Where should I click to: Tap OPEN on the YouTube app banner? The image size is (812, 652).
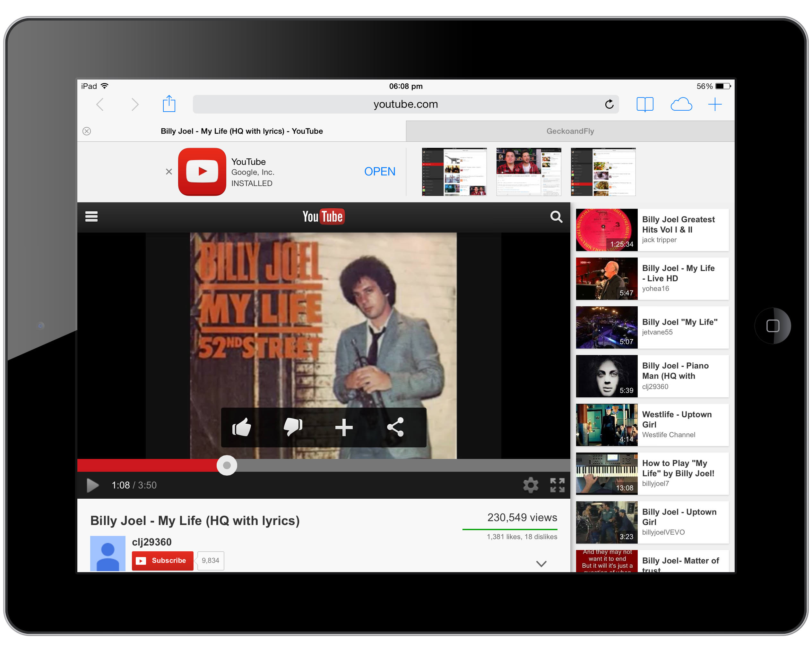[x=380, y=172]
